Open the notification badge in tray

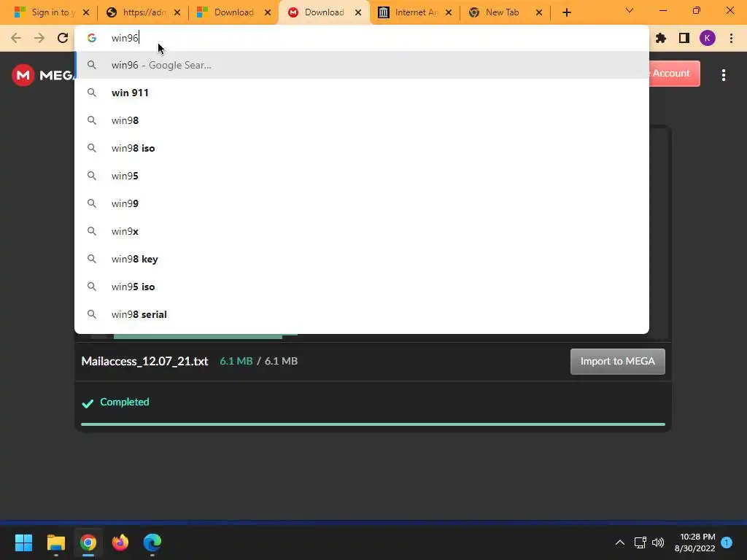pyautogui.click(x=727, y=542)
